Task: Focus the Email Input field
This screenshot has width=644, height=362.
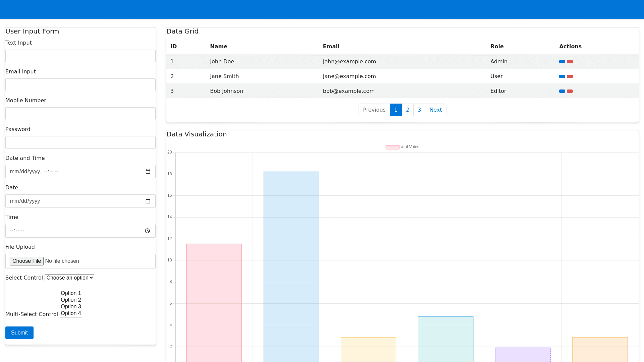Action: pyautogui.click(x=80, y=85)
